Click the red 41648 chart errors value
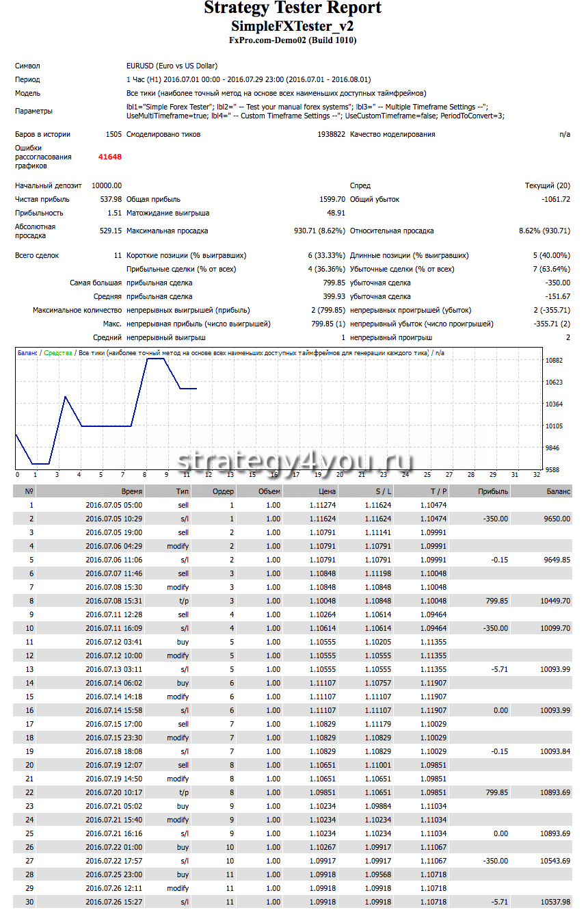The height and width of the screenshot is (921, 588). click(109, 157)
